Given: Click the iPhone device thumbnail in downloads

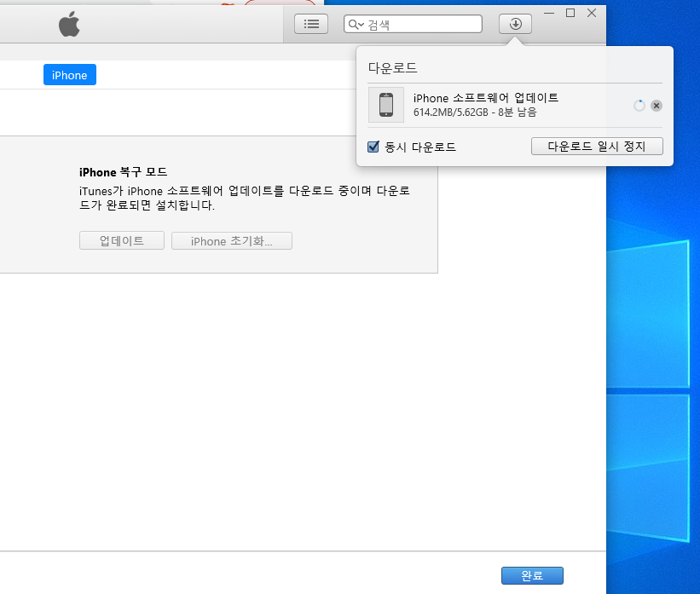Looking at the screenshot, I should pyautogui.click(x=386, y=105).
